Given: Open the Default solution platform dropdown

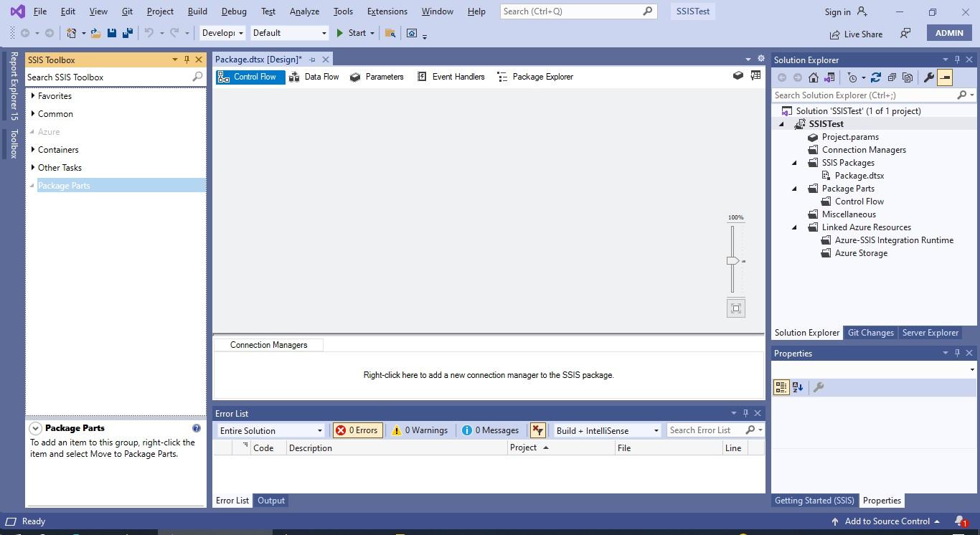Looking at the screenshot, I should click(x=289, y=33).
